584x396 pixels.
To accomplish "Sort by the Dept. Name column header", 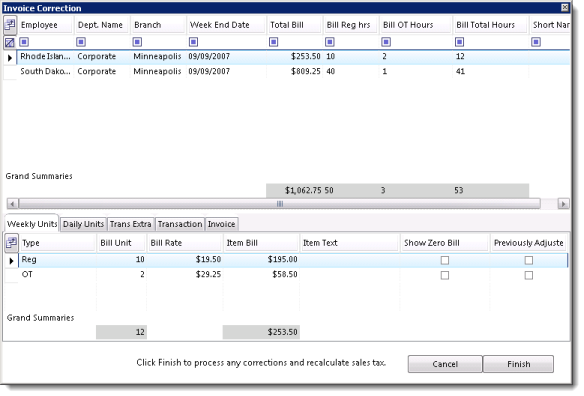I will 102,25.
